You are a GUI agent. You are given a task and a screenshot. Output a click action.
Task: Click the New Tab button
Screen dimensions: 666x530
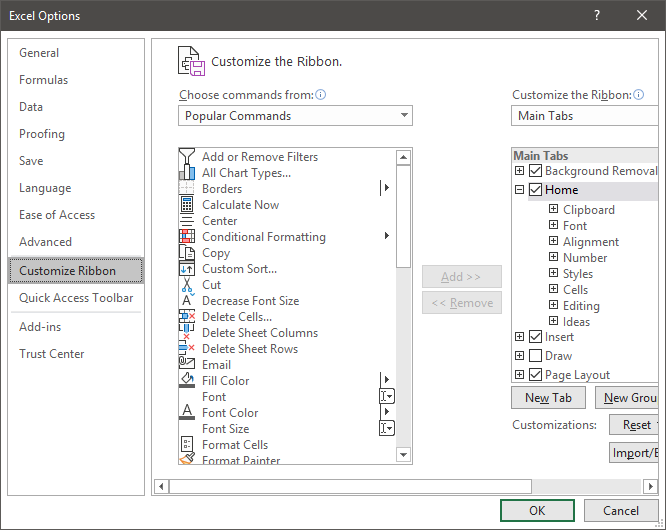(x=548, y=398)
